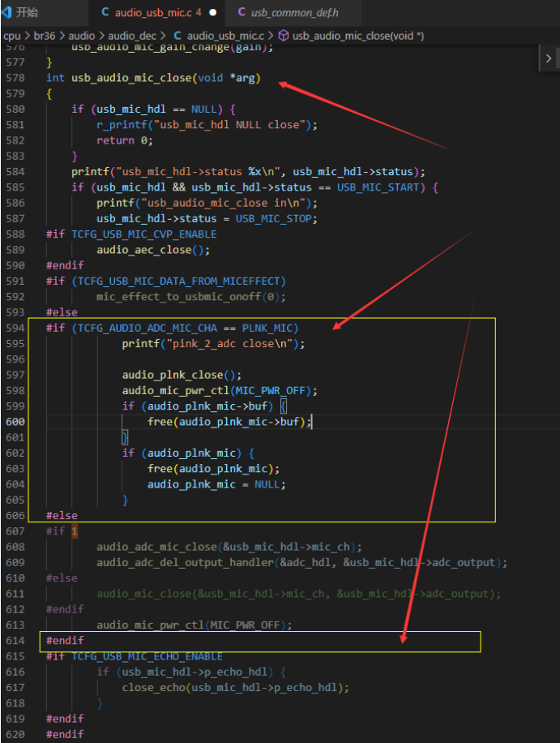
Task: Click TCFG_AUDIO_ADC_MIC_CHA on line 594
Action: click(x=147, y=328)
